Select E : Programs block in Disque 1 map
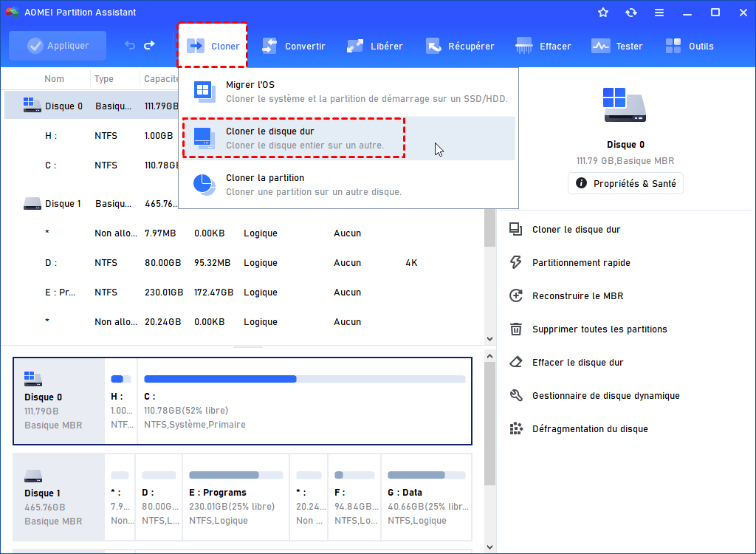Screen dimensions: 756x554 click(236, 497)
